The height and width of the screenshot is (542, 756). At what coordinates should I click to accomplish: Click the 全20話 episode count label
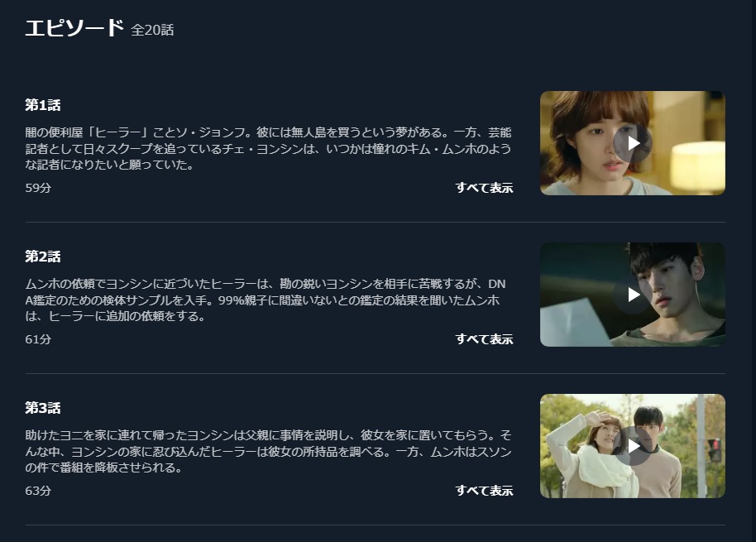pyautogui.click(x=152, y=30)
